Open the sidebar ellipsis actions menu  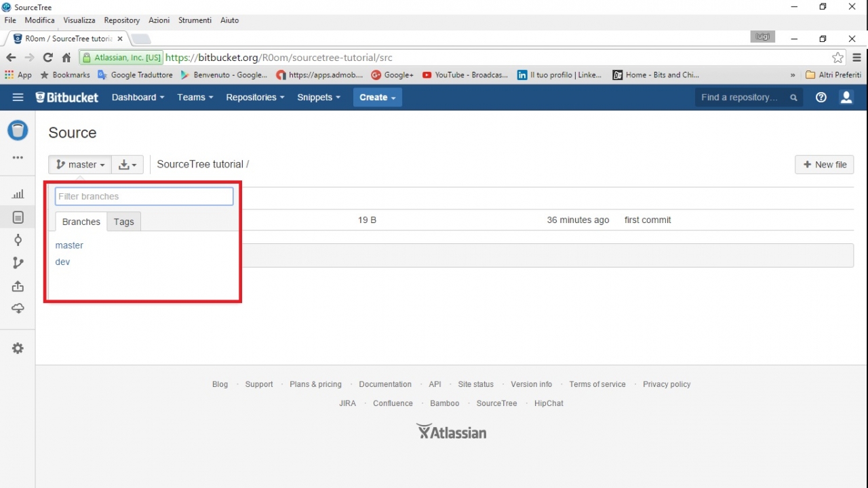18,158
